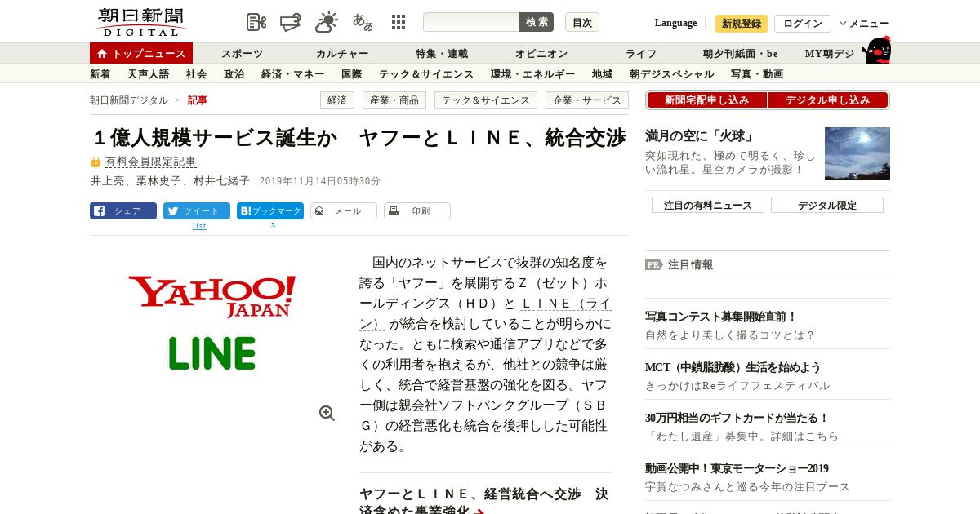The height and width of the screenshot is (514, 980).
Task: Open 写真コンテスト募集開始直前! promo
Action: [721, 317]
